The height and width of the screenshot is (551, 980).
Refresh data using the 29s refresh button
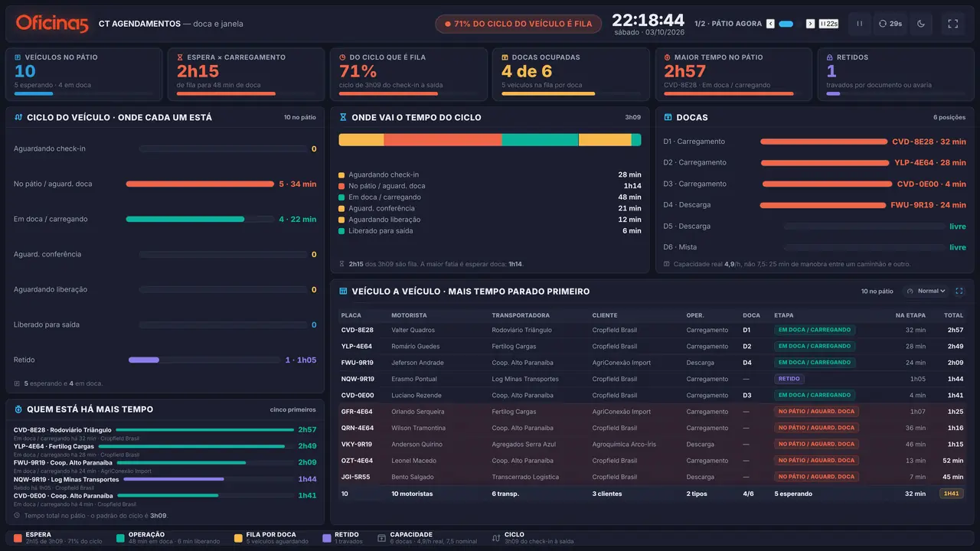point(890,24)
